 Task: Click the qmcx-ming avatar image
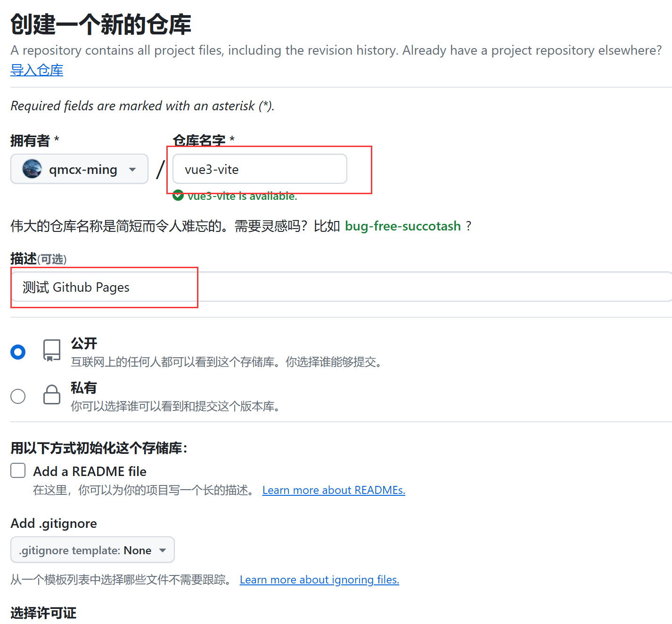click(32, 169)
